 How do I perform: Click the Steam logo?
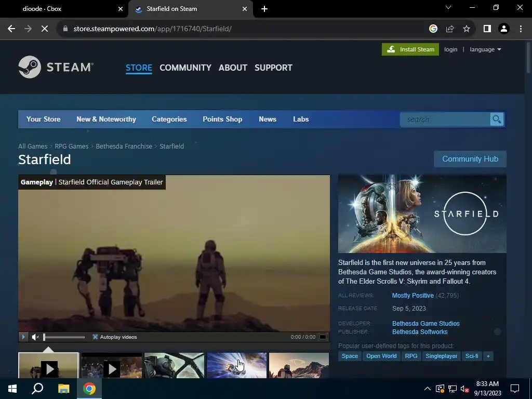point(56,67)
